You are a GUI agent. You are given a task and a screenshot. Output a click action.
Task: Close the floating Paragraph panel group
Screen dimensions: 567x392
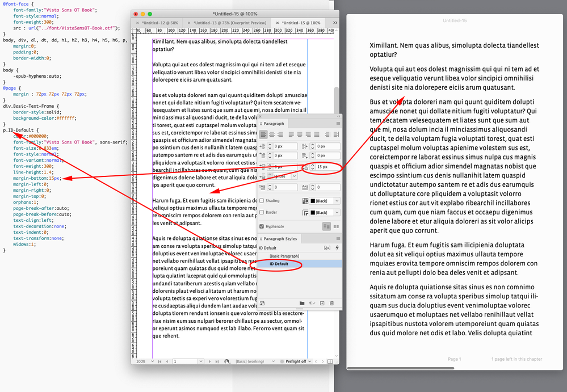click(260, 116)
